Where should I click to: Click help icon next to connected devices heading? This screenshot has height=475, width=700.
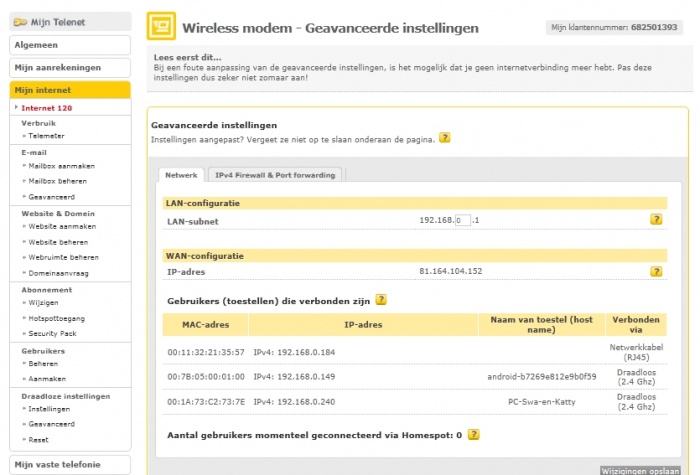[381, 299]
